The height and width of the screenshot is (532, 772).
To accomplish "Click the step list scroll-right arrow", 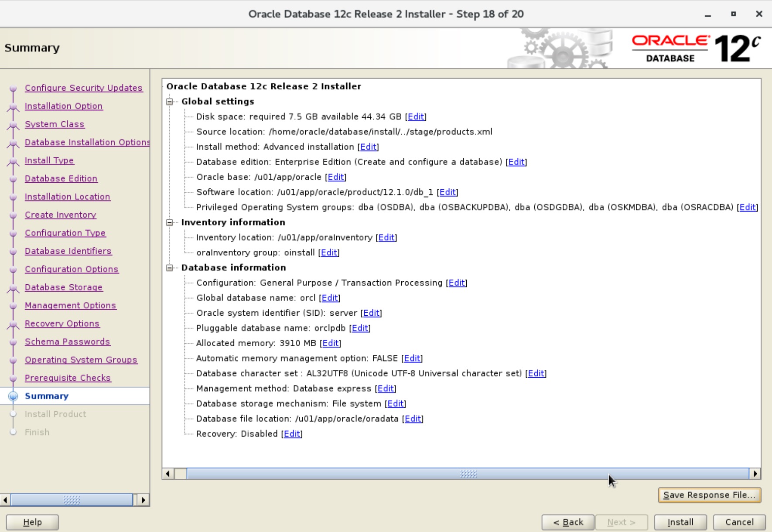I will point(143,500).
